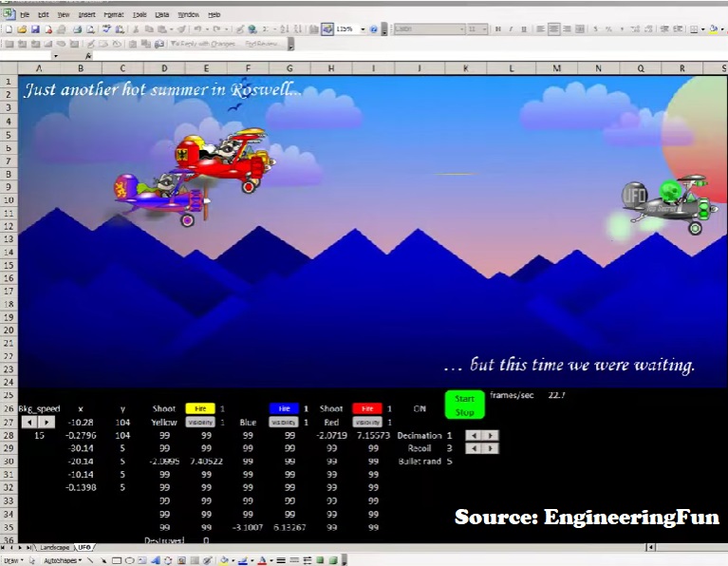
Task: Open the Name Box dropdown arrow
Action: click(x=56, y=56)
